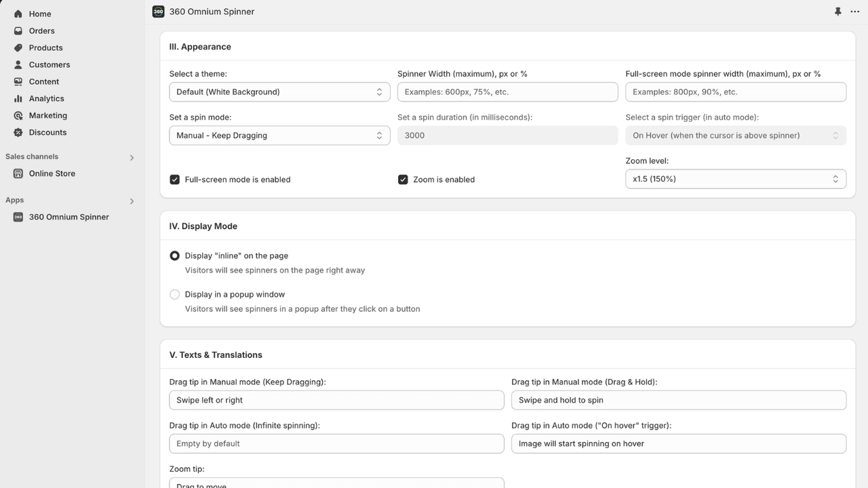Select Display "inline" on the page
Viewport: 868px width, 488px height.
coord(175,256)
